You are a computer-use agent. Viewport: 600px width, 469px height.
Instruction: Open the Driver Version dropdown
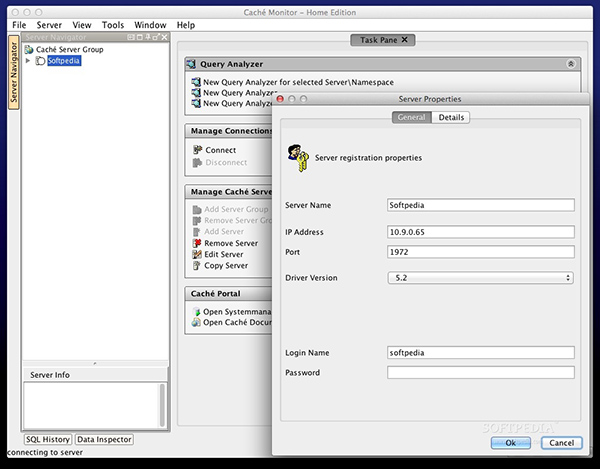click(x=480, y=278)
